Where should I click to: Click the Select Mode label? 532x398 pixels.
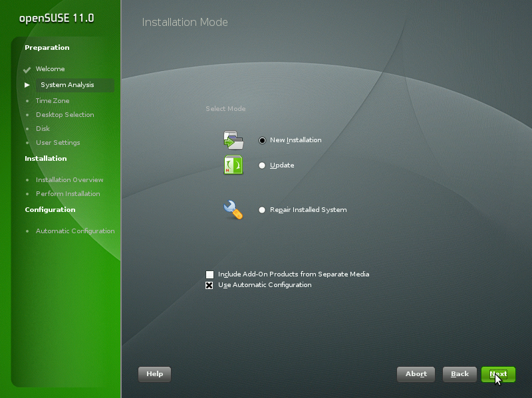pos(225,109)
